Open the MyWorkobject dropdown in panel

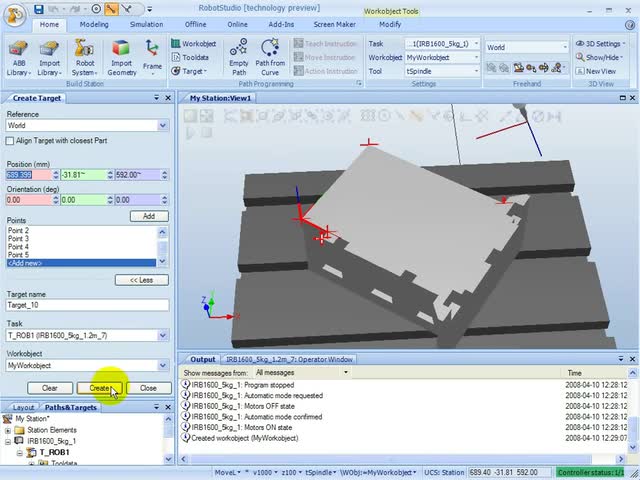pos(162,365)
